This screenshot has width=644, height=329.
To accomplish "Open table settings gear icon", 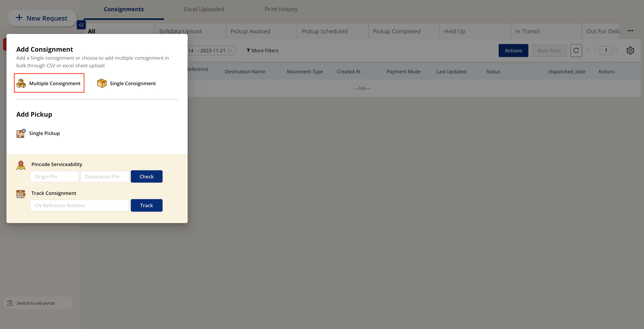I will [x=630, y=51].
